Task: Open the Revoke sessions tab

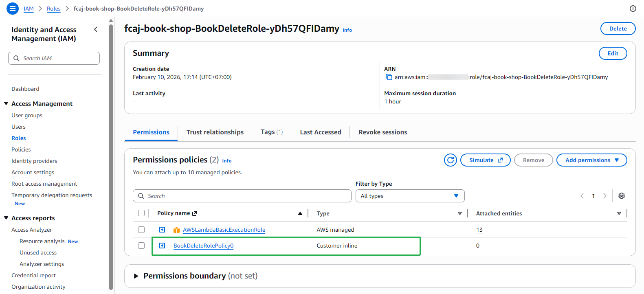Action: [383, 132]
